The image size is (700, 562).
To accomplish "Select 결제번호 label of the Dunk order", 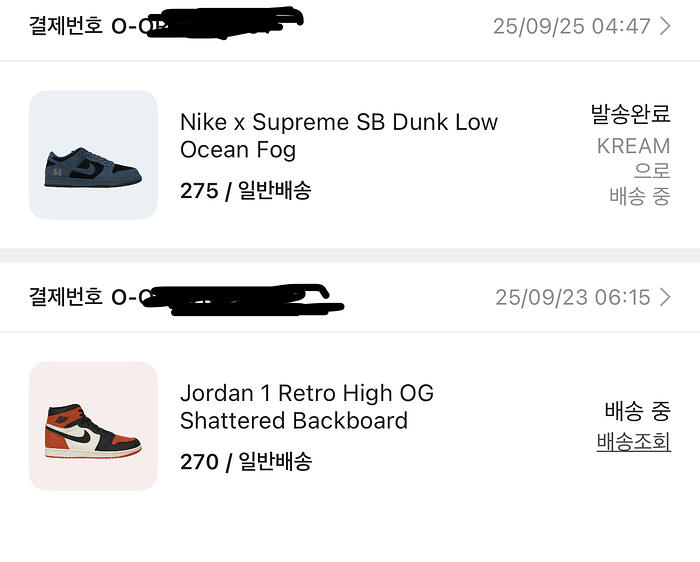I will pyautogui.click(x=66, y=25).
